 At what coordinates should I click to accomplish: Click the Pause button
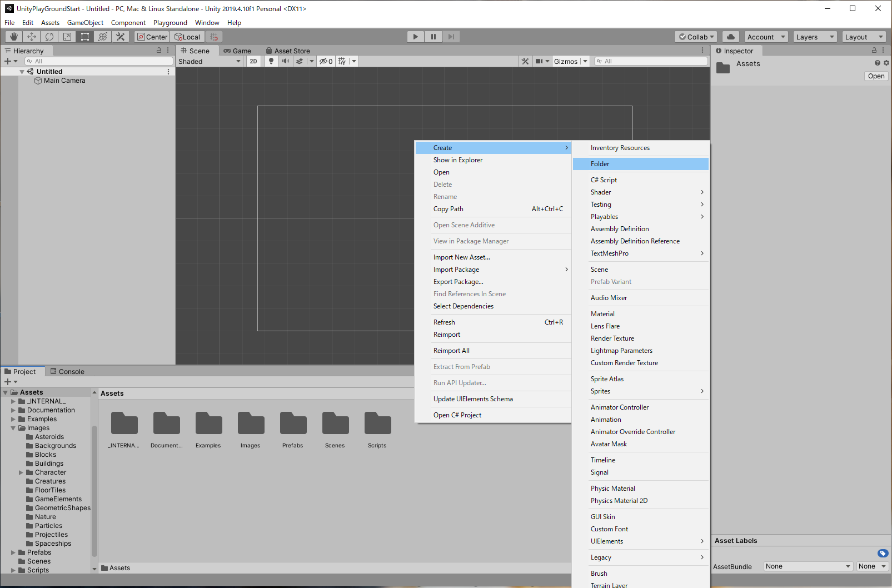tap(433, 37)
